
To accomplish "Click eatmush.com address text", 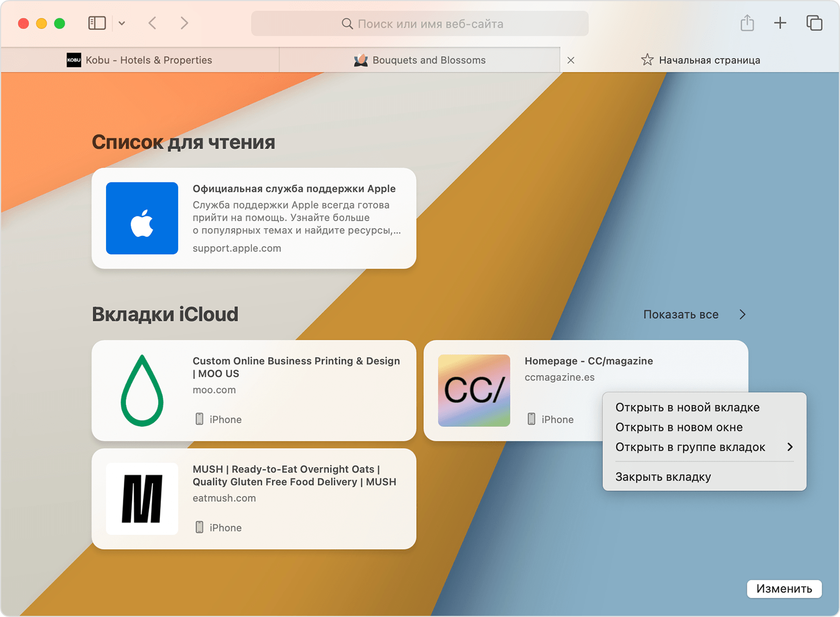I will [224, 498].
